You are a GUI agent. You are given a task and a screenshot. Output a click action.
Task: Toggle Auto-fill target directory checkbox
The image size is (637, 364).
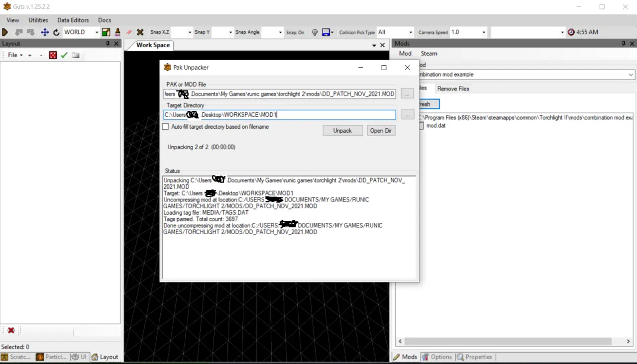[x=166, y=127]
